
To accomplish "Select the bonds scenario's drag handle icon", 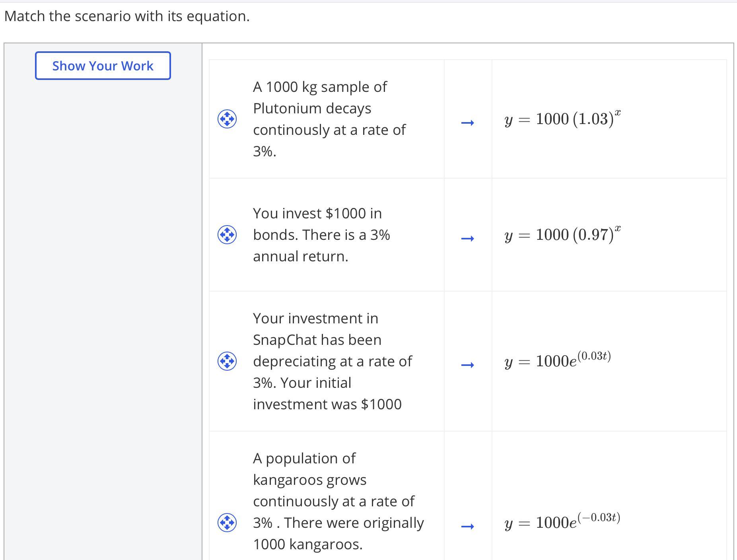I will [227, 235].
